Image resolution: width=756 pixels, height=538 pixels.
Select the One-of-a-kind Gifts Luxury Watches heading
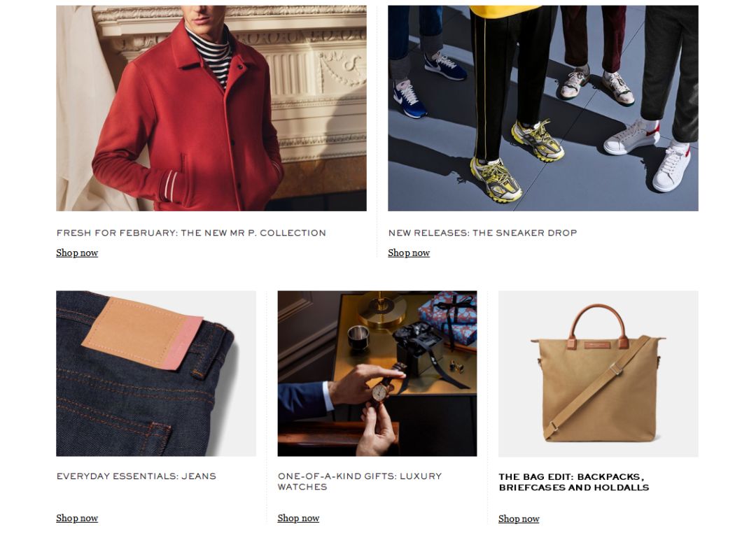point(360,481)
